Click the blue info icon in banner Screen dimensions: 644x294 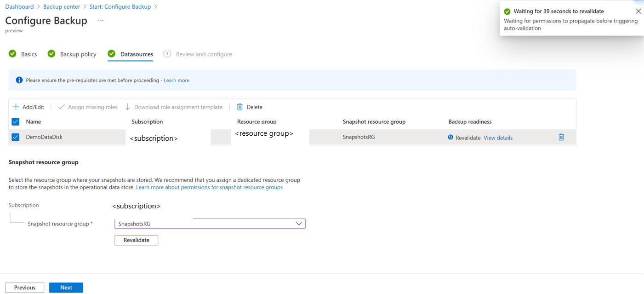(x=19, y=80)
